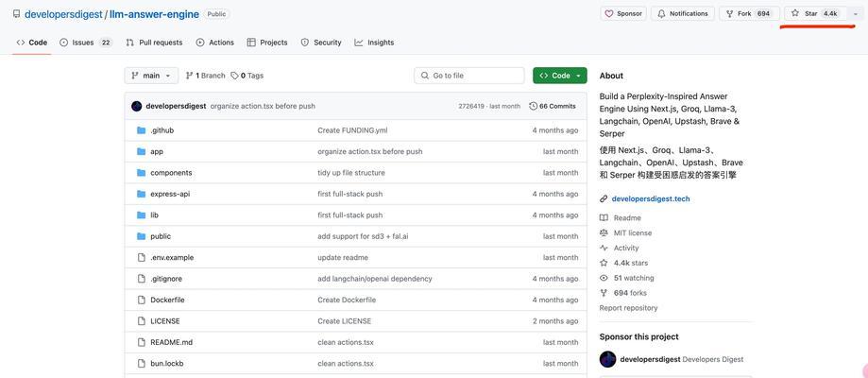Screen dimensions: 868x378
Task: Switch to the Insights tab
Action: tap(374, 43)
